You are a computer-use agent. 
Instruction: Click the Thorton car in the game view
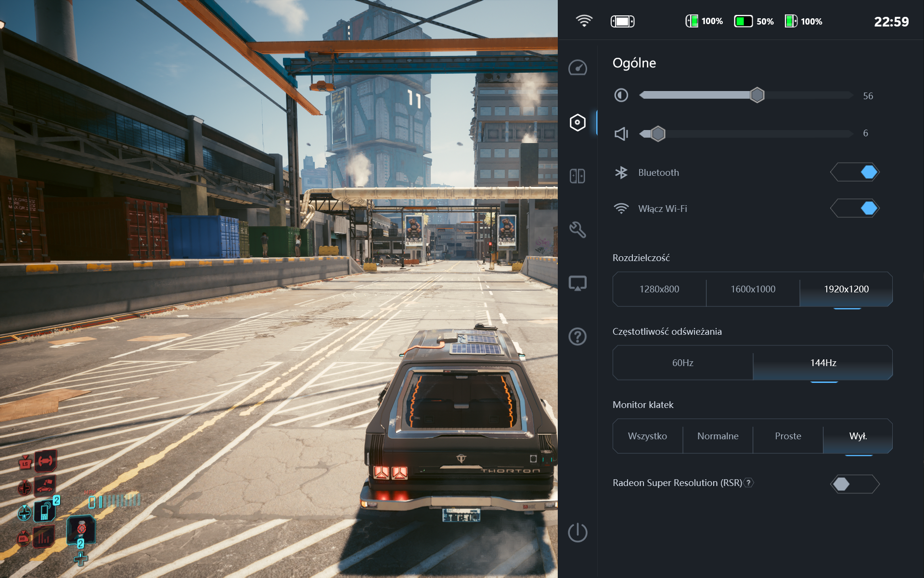[x=460, y=424]
